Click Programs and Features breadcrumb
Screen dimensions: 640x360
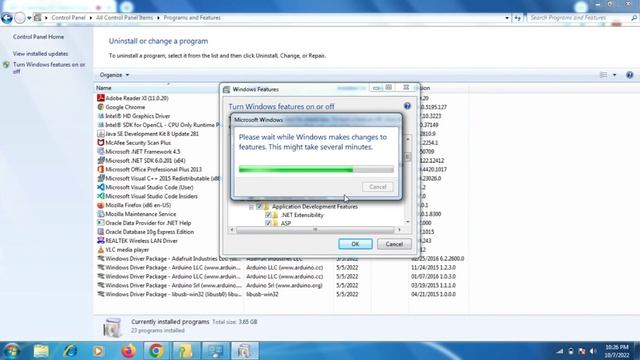[192, 18]
